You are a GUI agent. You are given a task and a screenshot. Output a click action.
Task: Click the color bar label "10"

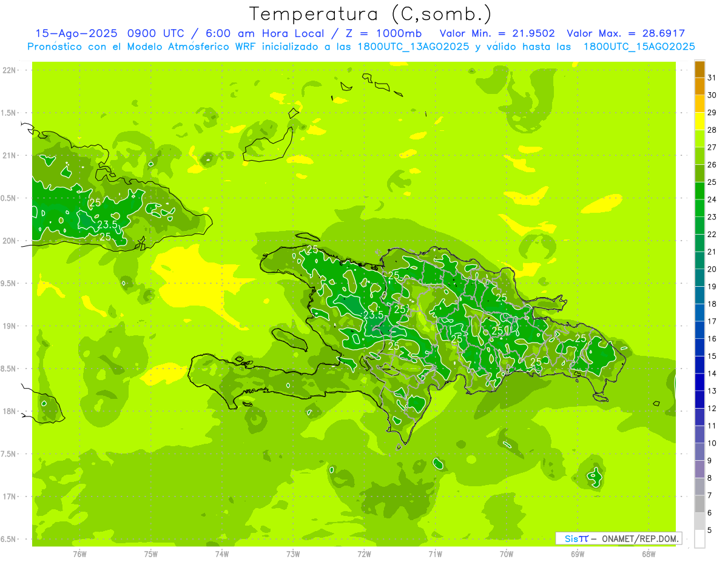[x=712, y=443]
